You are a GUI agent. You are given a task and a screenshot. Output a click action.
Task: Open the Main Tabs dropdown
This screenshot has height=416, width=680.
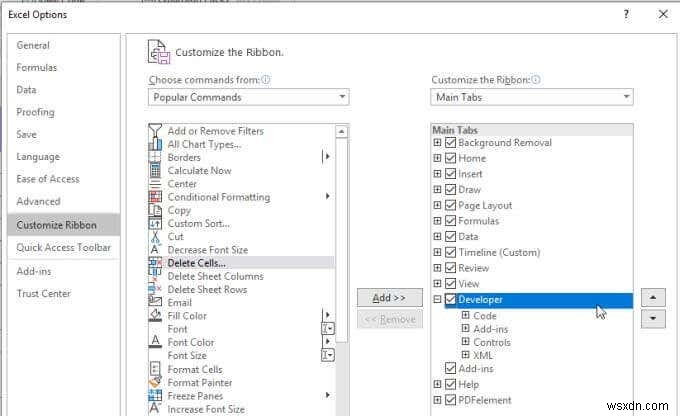532,97
